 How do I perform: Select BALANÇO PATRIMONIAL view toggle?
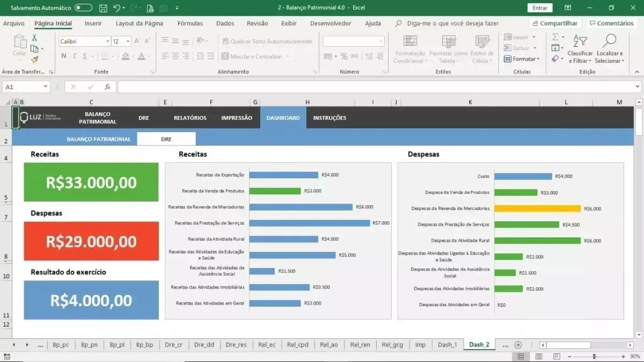tap(99, 139)
